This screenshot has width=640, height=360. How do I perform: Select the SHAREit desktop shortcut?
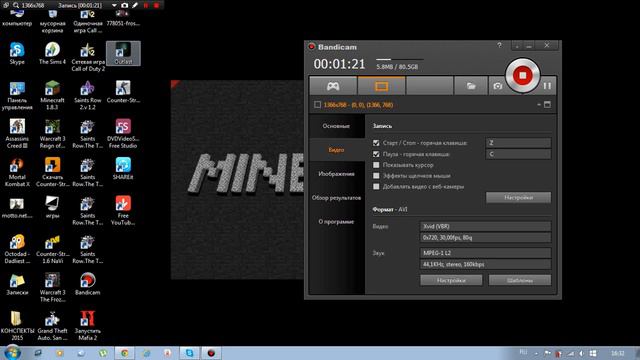[123, 169]
